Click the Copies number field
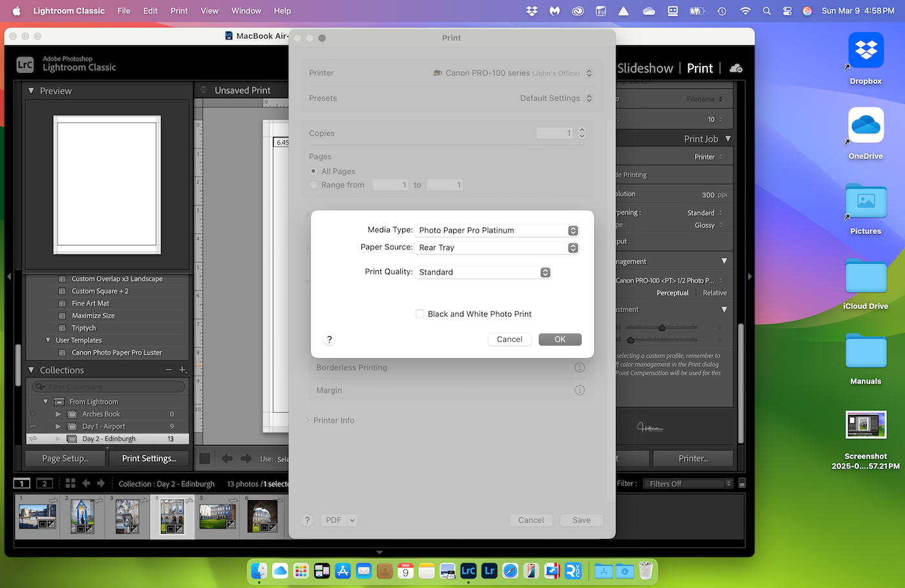The width and height of the screenshot is (905, 588). pos(555,133)
